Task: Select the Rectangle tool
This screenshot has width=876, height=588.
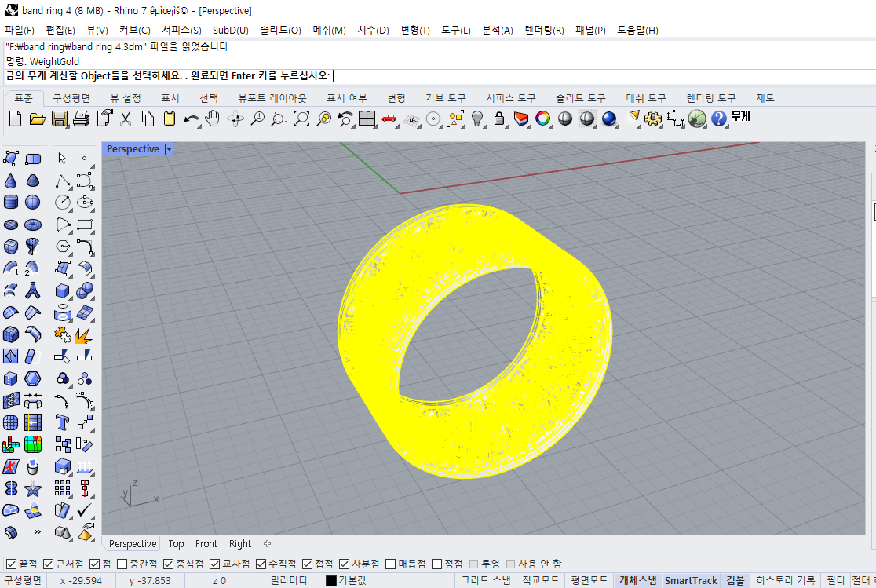Action: coord(85,225)
